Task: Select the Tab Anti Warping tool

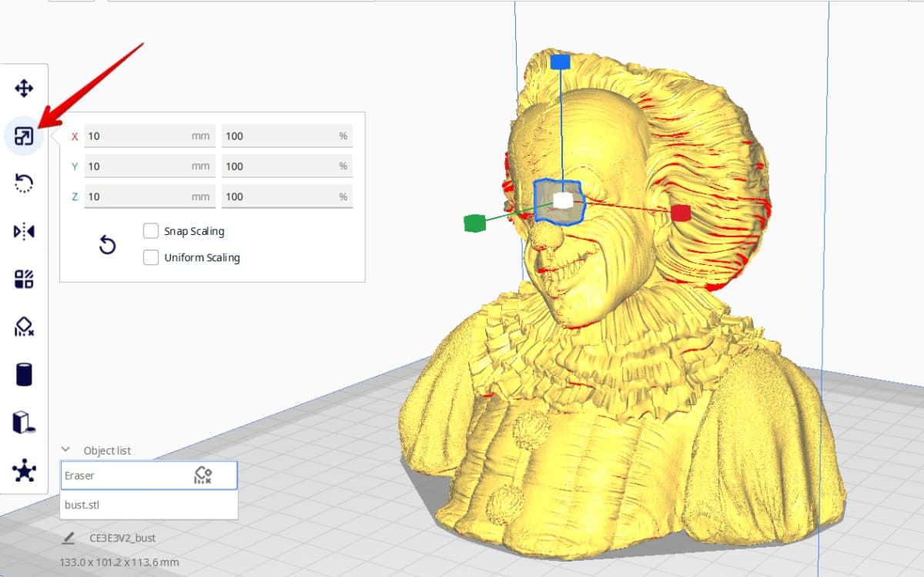Action: (x=24, y=422)
